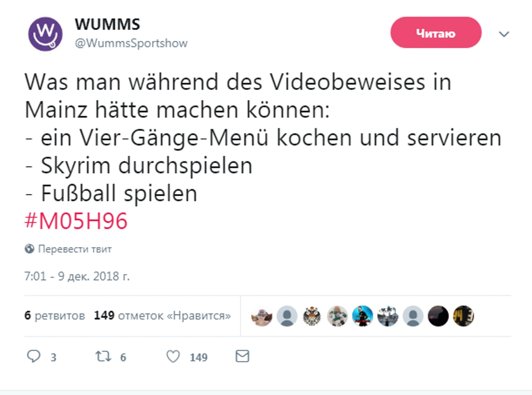Screen dimensions: 532x395
Task: Send via direct message envelope icon
Action: click(x=242, y=356)
